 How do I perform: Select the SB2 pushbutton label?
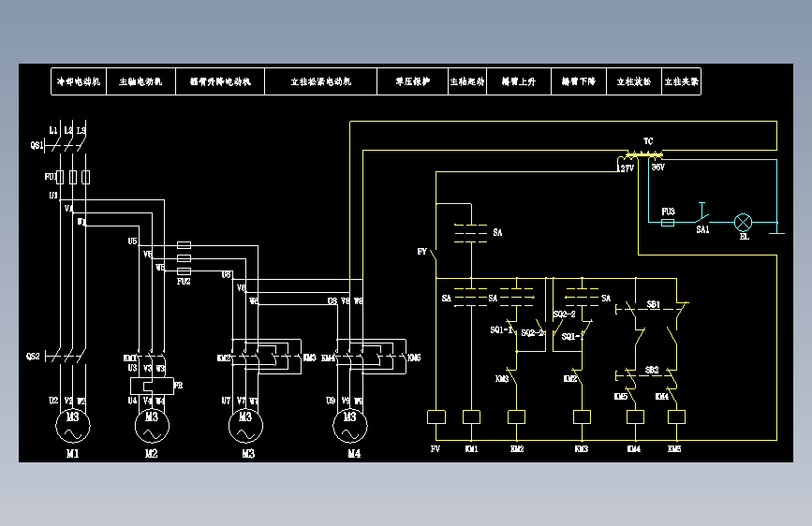[x=652, y=370]
